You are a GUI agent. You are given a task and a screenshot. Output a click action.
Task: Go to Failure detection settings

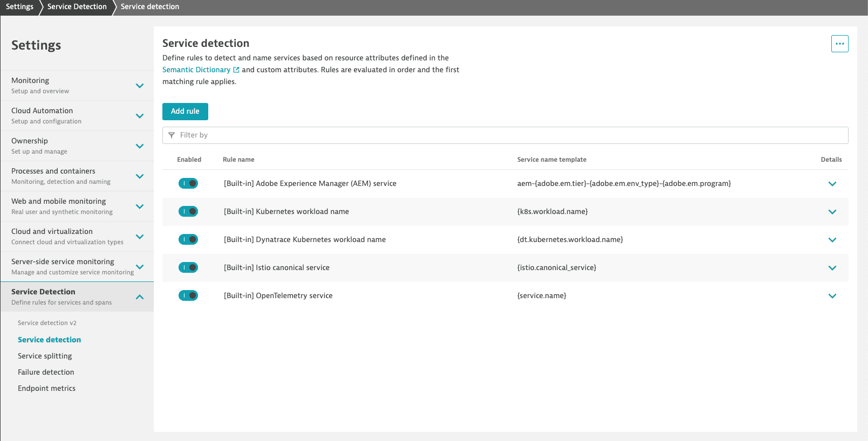[x=46, y=372]
